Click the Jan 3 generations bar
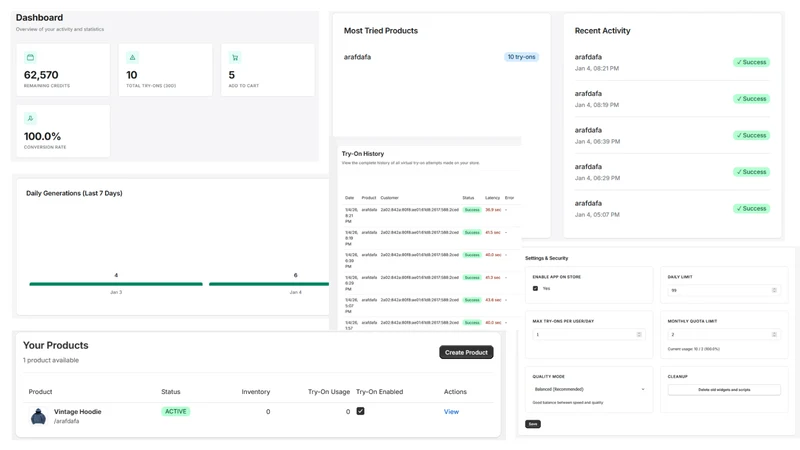Image resolution: width=800 pixels, height=450 pixels. tap(116, 284)
